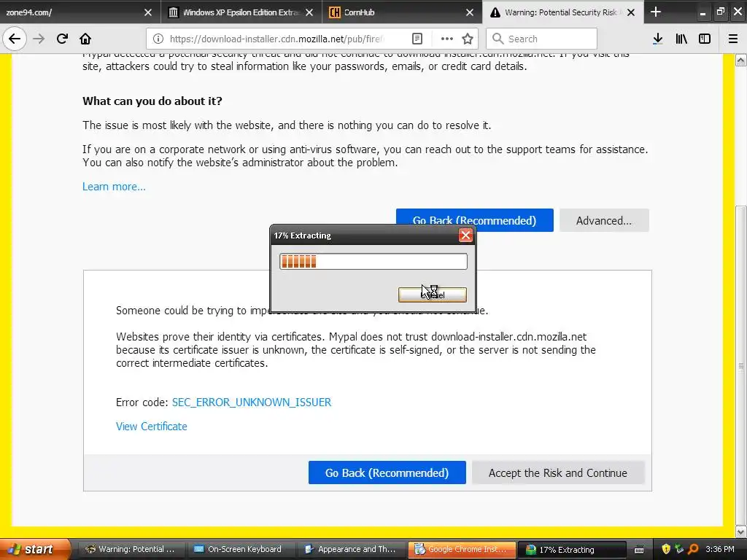Toggle reader view icon
Screen dimensions: 747x560
(x=417, y=39)
